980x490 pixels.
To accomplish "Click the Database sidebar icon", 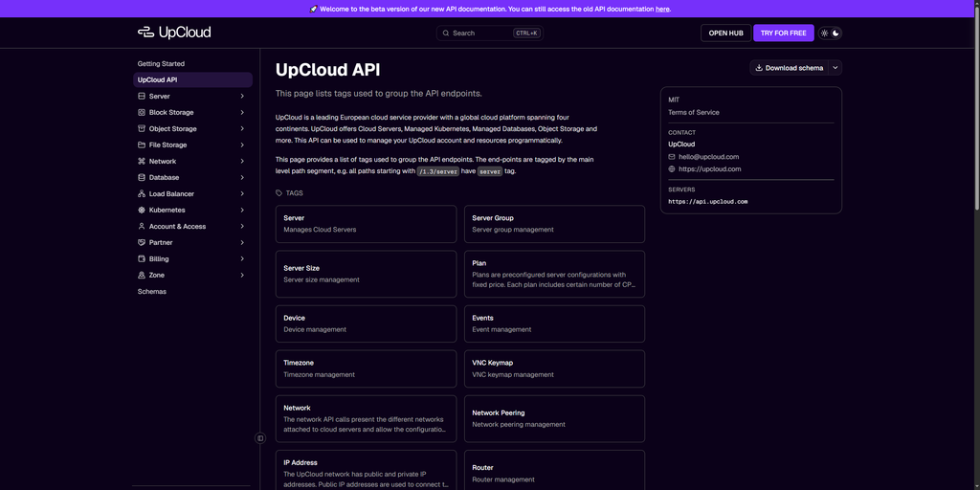I will coord(142,177).
